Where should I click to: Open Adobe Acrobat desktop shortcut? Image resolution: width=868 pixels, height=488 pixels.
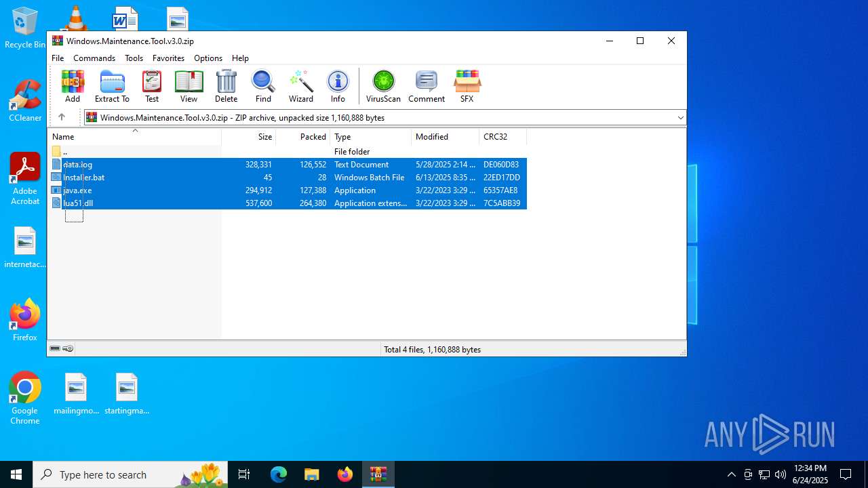tap(25, 179)
